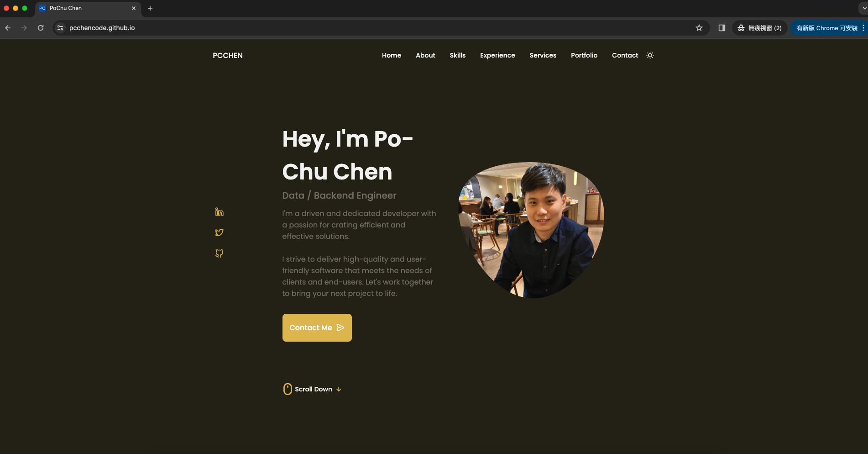
Task: Open the GitHub icon in sidebar
Action: click(219, 253)
